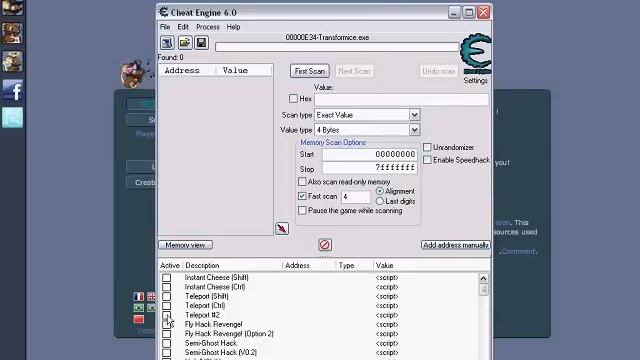Select the Teleport #2 description text
Viewport: 640px width, 360px height.
click(x=202, y=315)
